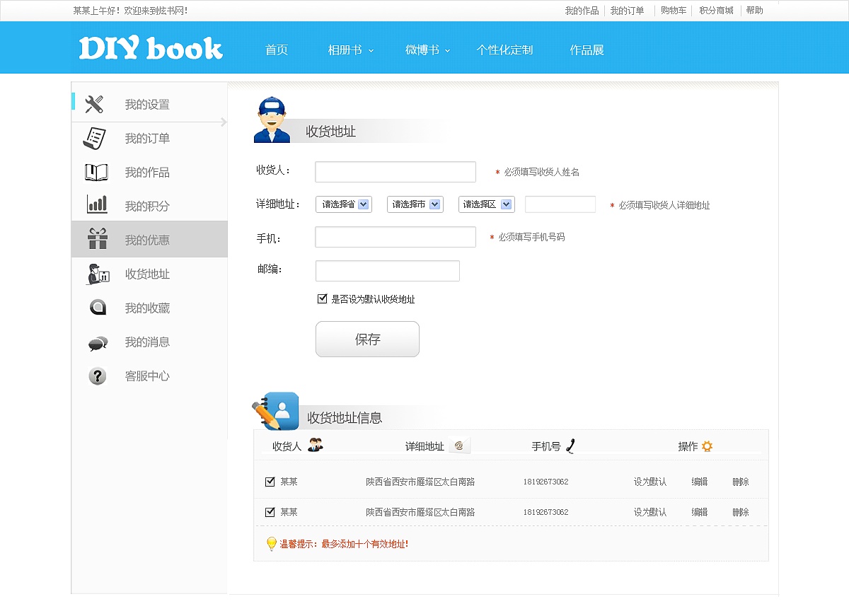
Task: Open 我的作品 link in the top bar
Action: [582, 11]
